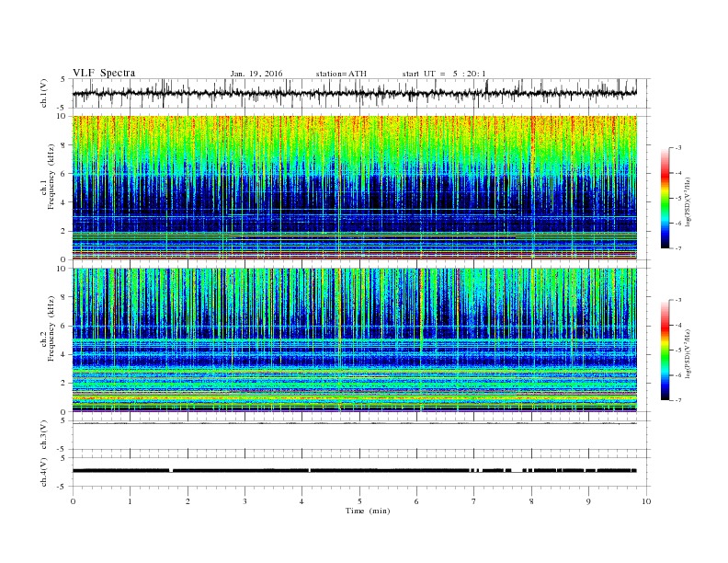Click the time axis tick label "8"

click(531, 501)
